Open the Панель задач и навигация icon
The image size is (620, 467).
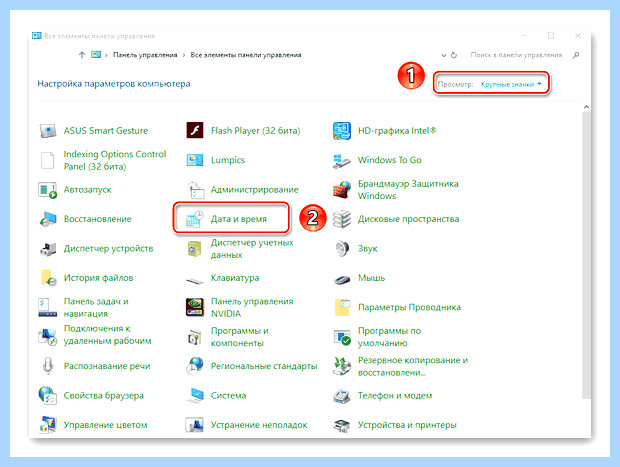coord(48,308)
